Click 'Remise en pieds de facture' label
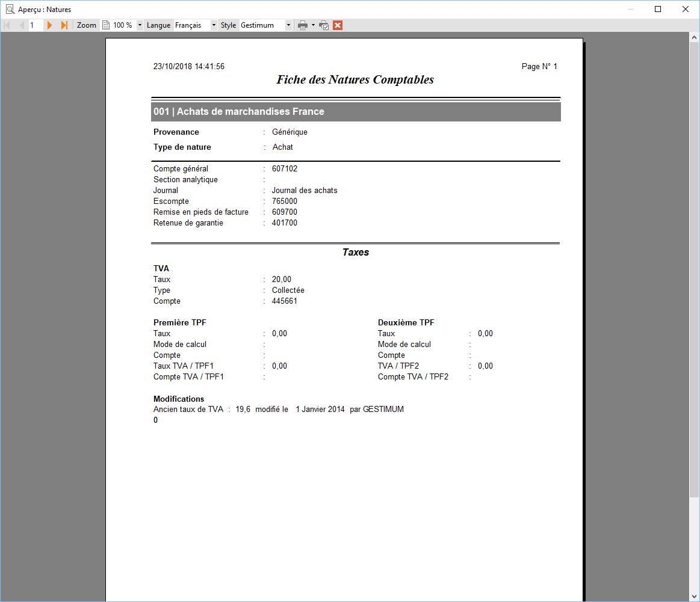 [x=201, y=212]
